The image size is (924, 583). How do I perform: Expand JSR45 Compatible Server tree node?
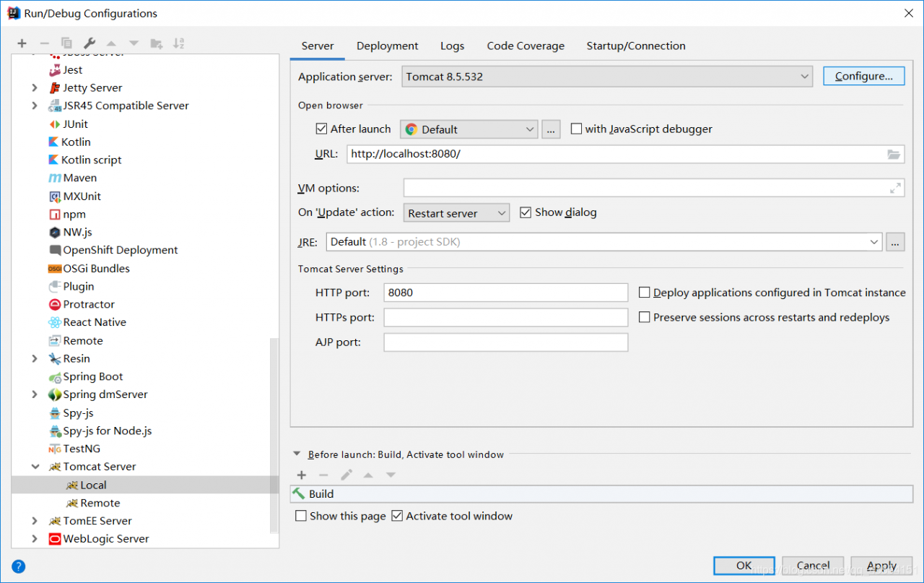coord(35,106)
